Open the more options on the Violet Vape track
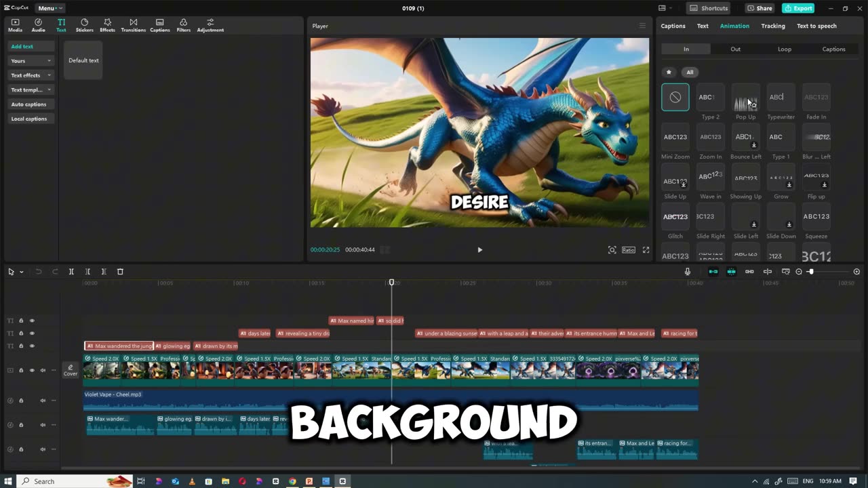Image resolution: width=868 pixels, height=488 pixels. point(54,401)
